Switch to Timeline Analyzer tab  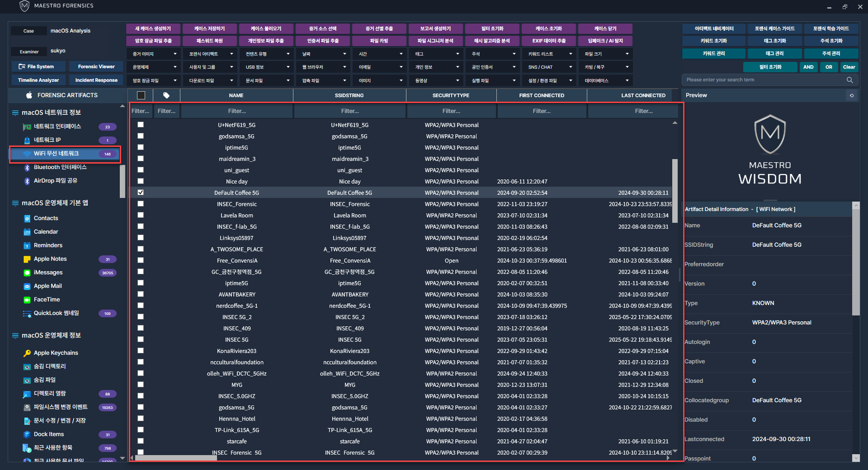pyautogui.click(x=38, y=80)
